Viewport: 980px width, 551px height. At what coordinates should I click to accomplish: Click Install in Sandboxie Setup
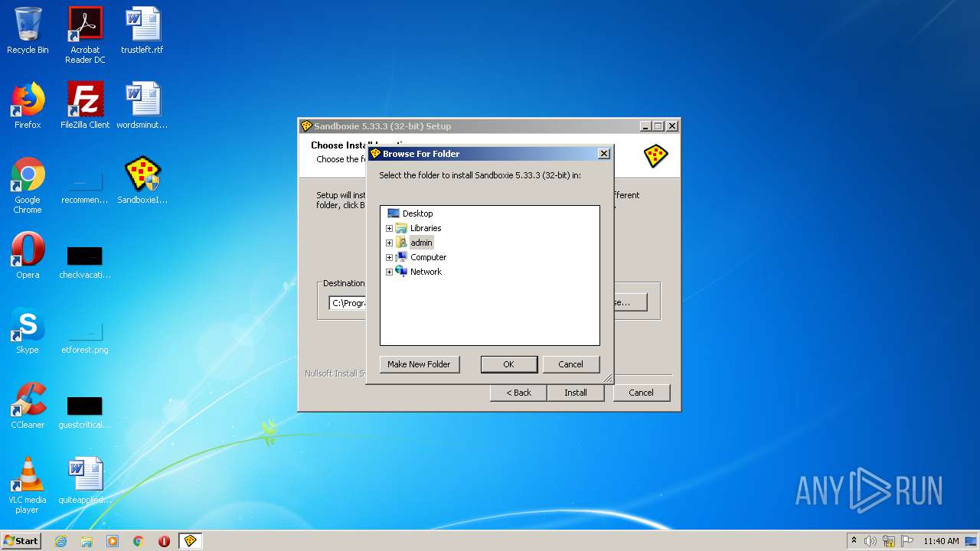(576, 393)
